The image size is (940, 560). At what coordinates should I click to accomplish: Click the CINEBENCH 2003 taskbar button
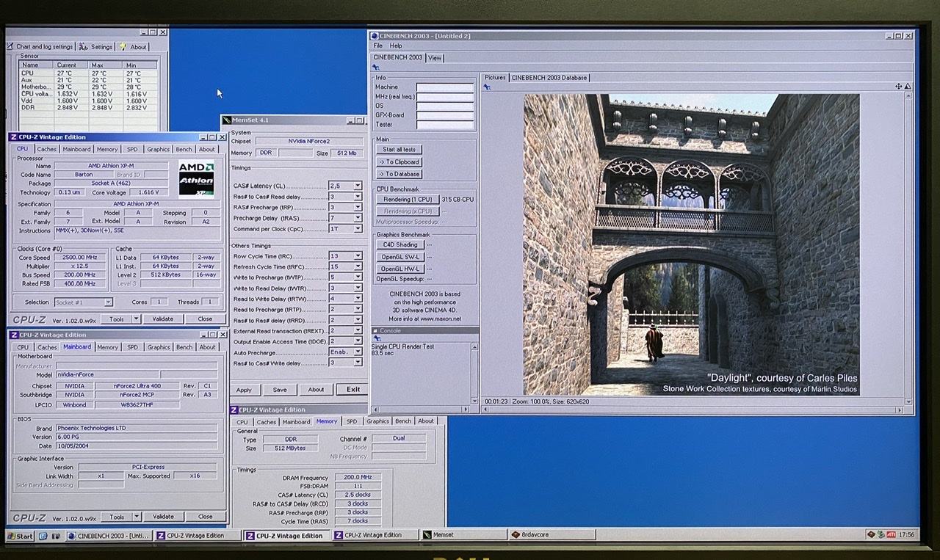click(x=109, y=536)
